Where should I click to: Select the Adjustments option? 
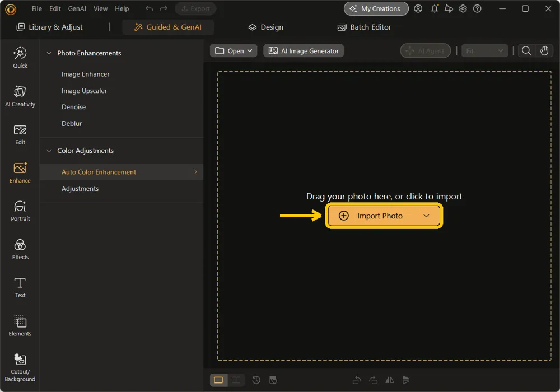(80, 189)
